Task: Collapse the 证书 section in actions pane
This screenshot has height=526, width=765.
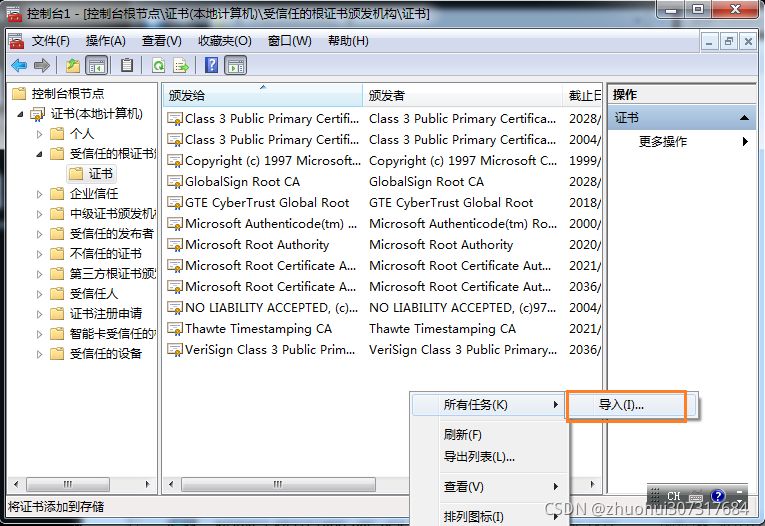Action: [x=744, y=118]
